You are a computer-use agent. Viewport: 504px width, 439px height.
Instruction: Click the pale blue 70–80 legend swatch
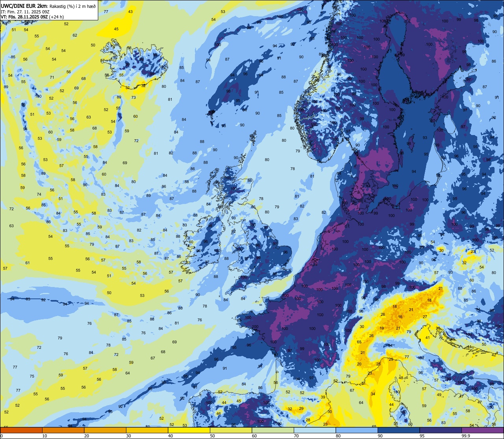(x=315, y=430)
